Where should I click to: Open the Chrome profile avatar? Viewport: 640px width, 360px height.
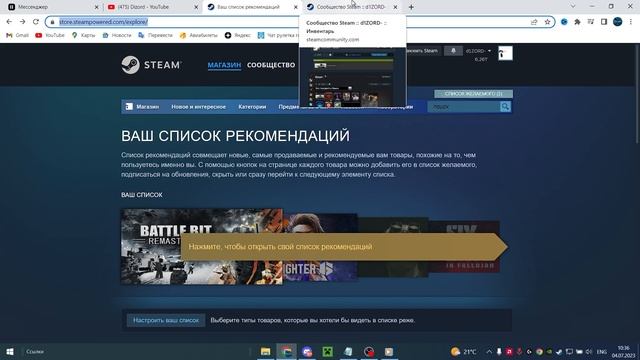coord(618,22)
